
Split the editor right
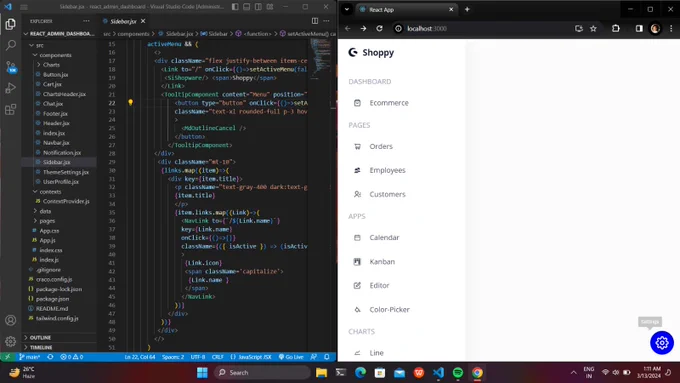click(x=315, y=21)
